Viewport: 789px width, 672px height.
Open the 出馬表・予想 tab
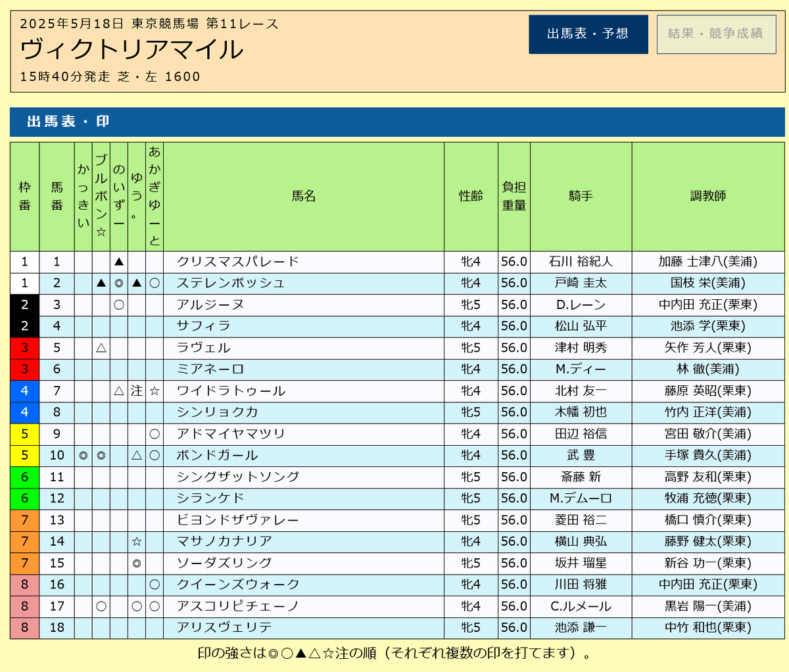pos(588,34)
